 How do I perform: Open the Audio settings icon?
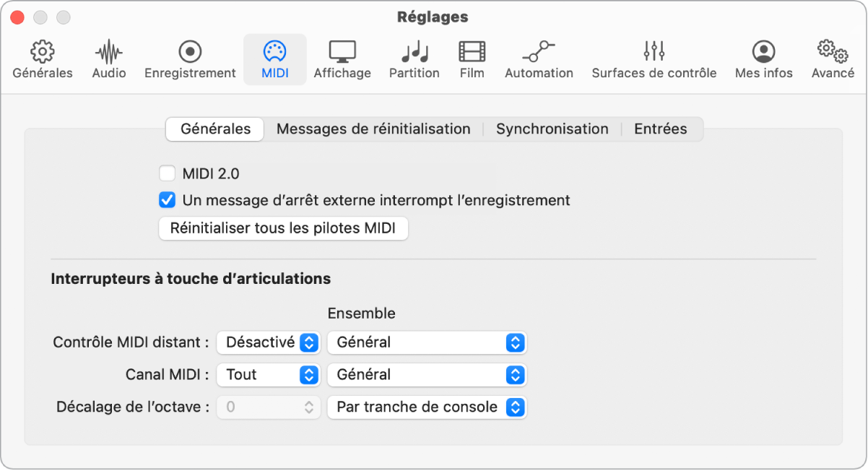click(x=108, y=58)
